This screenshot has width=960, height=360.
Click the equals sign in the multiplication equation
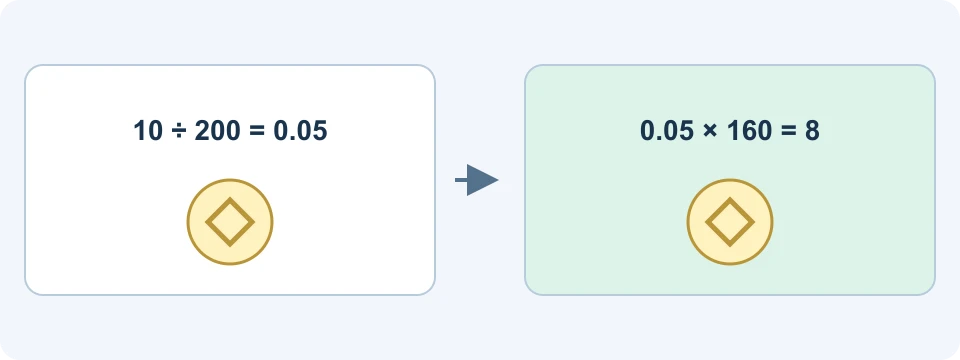(x=789, y=132)
